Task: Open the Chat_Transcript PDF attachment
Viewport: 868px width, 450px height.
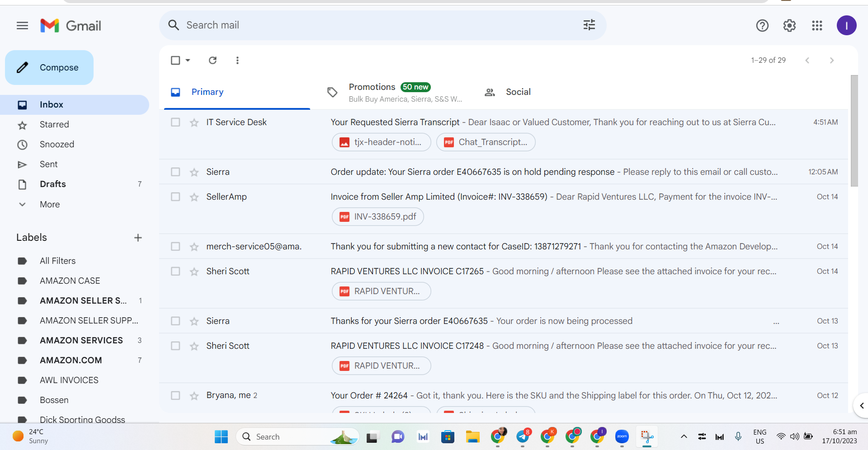Action: point(486,142)
